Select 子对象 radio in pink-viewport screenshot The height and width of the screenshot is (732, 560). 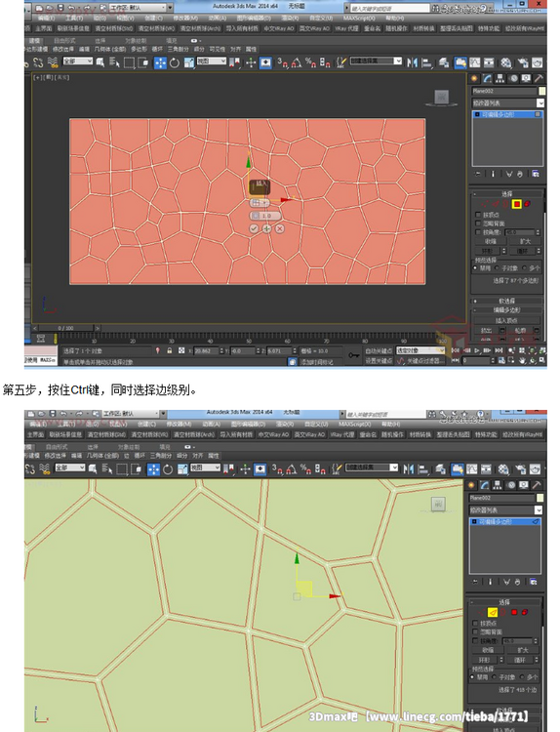497,268
